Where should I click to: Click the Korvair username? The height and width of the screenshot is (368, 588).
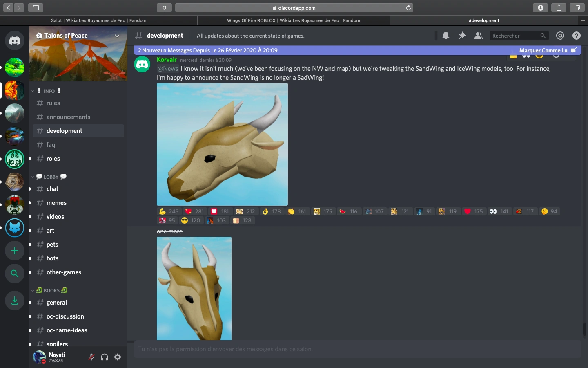167,60
